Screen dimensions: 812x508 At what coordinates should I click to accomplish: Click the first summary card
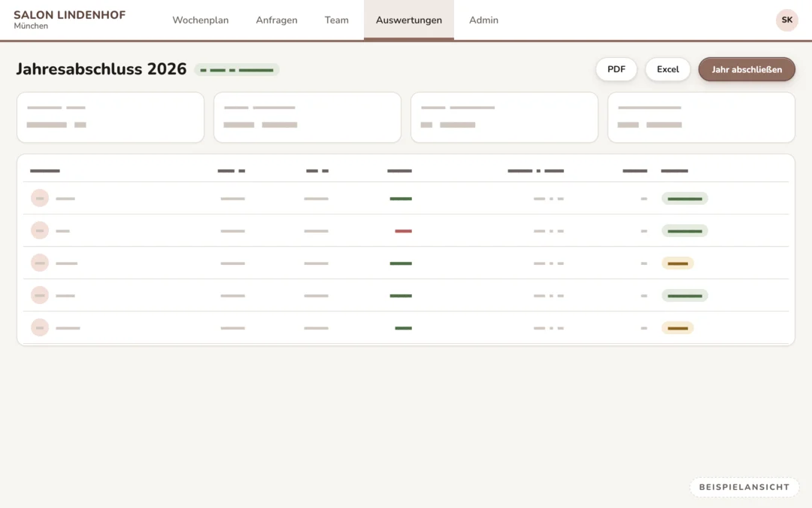coord(111,117)
